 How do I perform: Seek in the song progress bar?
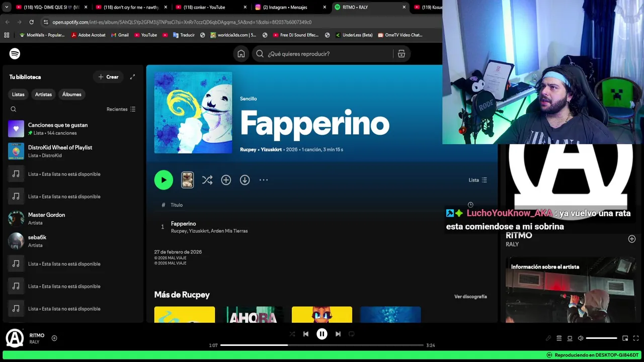click(322, 345)
